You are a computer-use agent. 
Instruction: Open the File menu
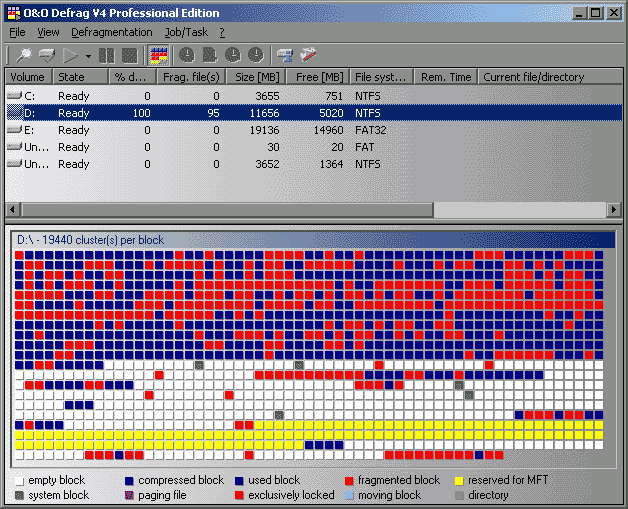(x=17, y=32)
